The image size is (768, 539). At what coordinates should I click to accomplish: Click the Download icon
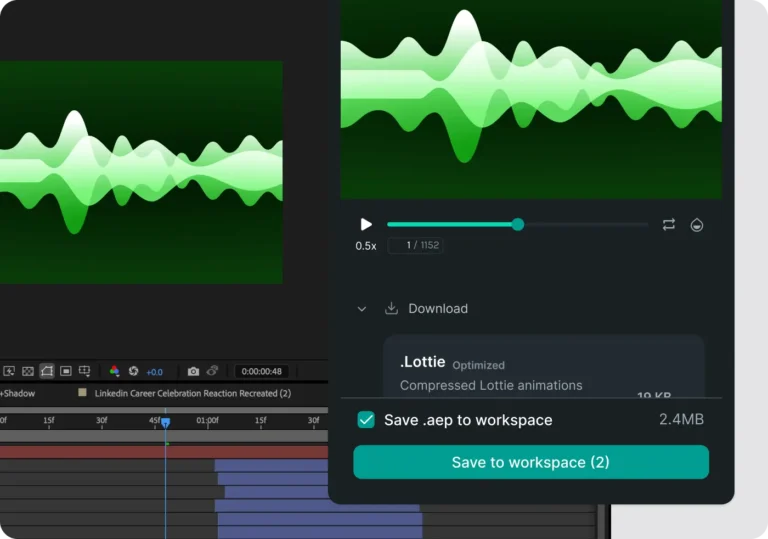click(391, 308)
